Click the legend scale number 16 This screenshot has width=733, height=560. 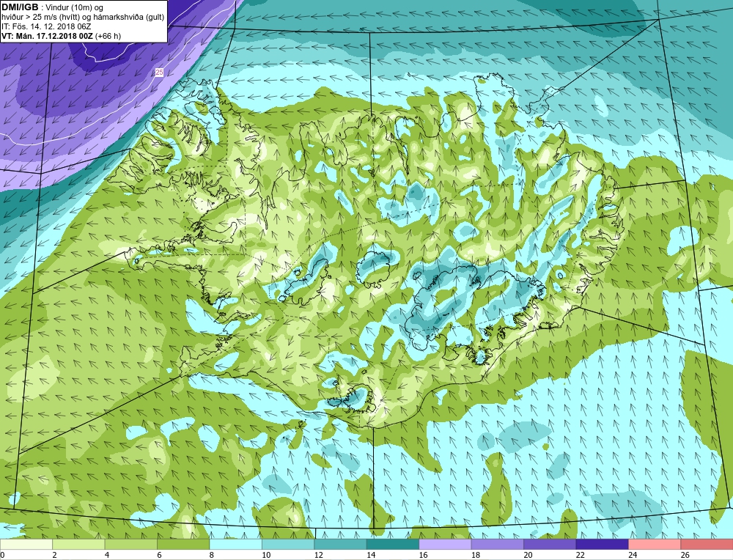point(424,555)
